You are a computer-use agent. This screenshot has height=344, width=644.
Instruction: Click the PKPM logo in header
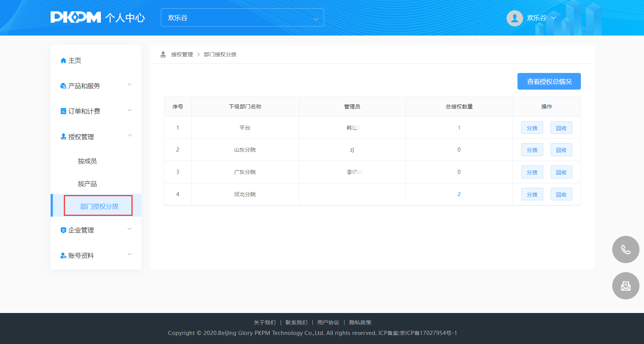(76, 17)
